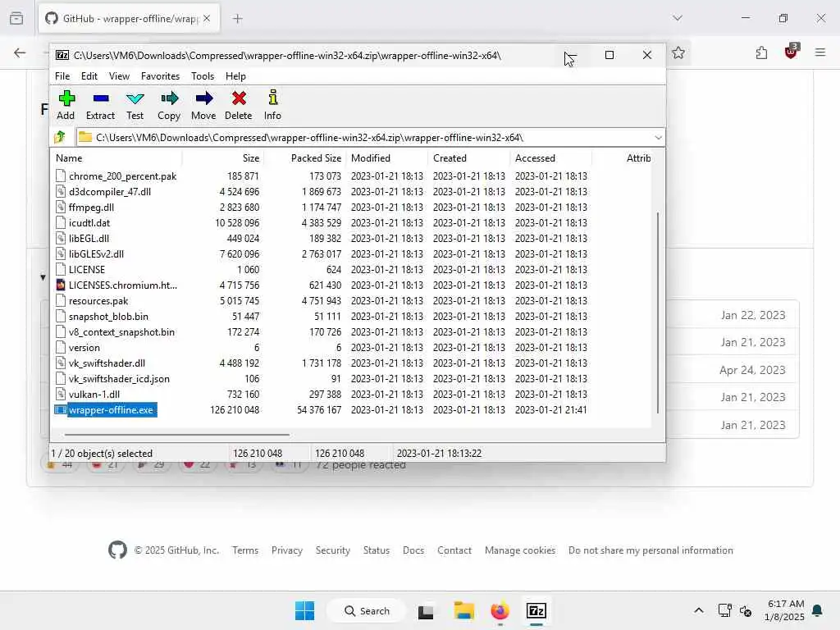Image resolution: width=840 pixels, height=630 pixels.
Task: Open the Security footer link
Action: (333, 550)
